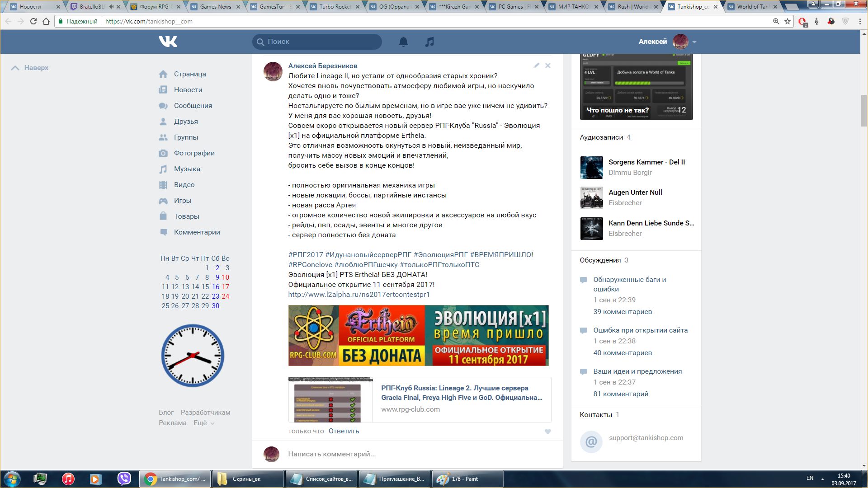This screenshot has width=868, height=488.
Task: Reload the page in Chrome
Action: point(33,21)
